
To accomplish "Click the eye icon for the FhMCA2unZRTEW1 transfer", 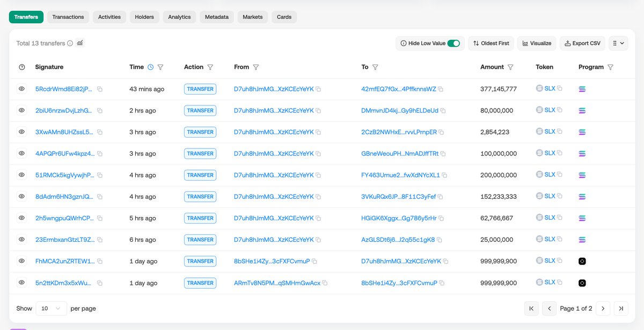I will [22, 261].
